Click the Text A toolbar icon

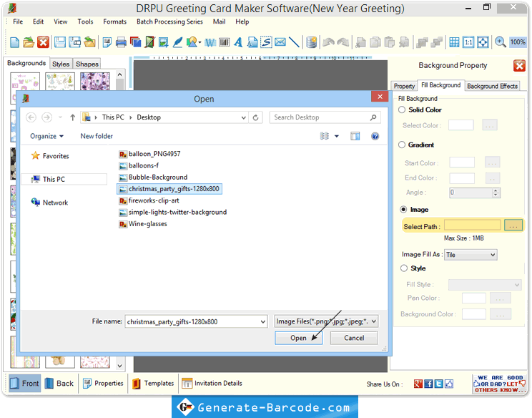tap(239, 42)
